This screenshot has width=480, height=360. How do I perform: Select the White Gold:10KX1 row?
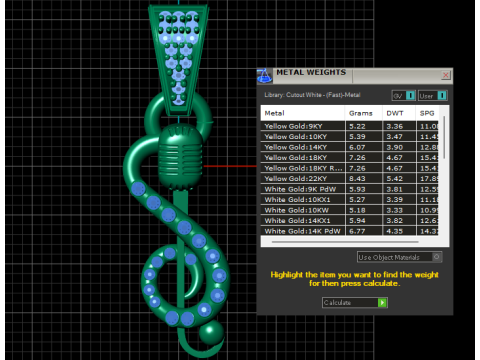coord(349,200)
